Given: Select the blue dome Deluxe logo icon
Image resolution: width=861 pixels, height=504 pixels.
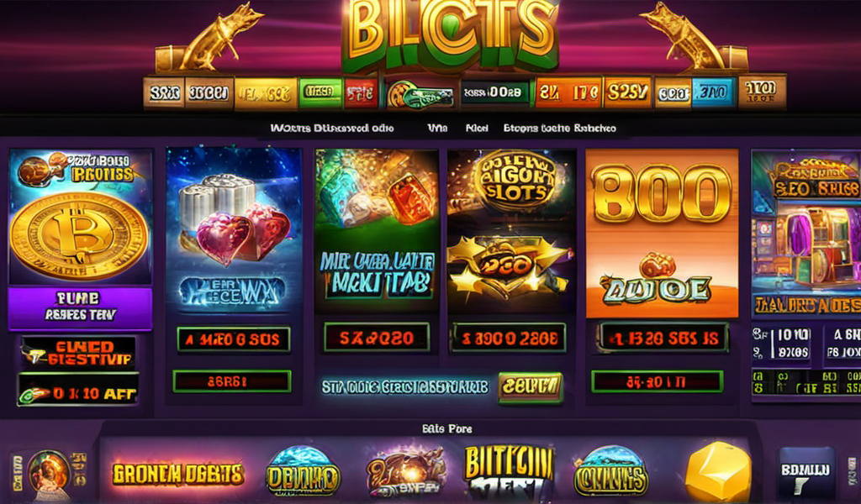Looking at the screenshot, I should pyautogui.click(x=303, y=471).
